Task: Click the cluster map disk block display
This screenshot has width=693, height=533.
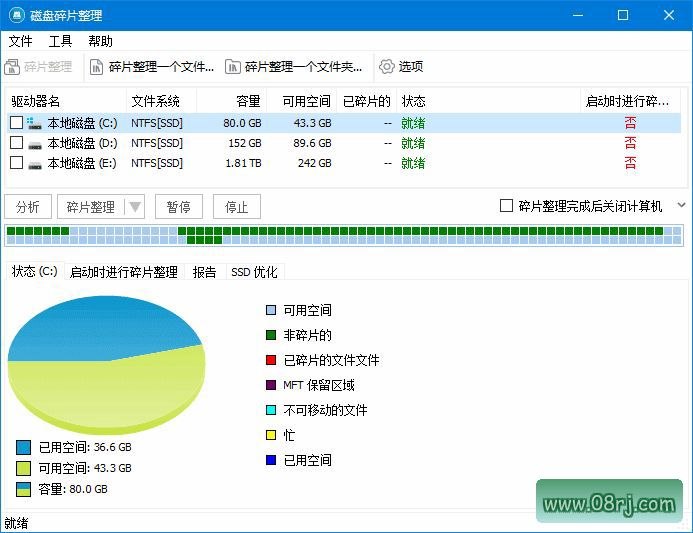Action: 344,235
